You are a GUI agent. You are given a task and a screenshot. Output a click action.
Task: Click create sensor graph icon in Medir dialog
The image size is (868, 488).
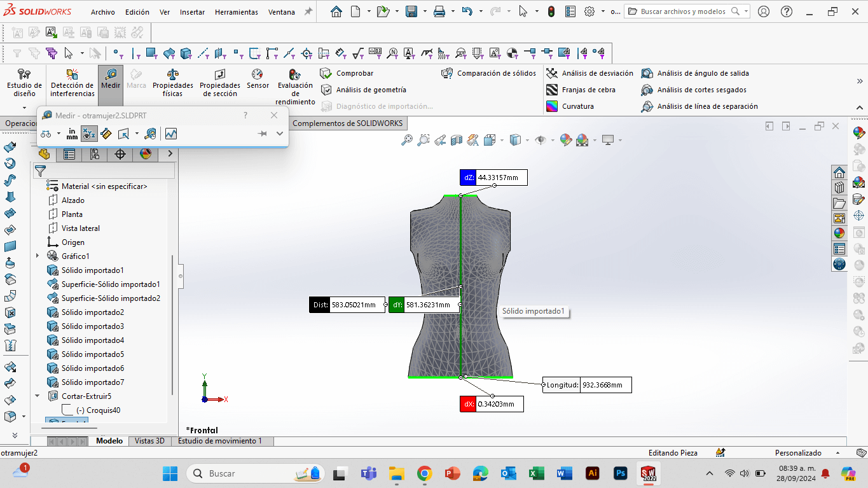[170, 134]
